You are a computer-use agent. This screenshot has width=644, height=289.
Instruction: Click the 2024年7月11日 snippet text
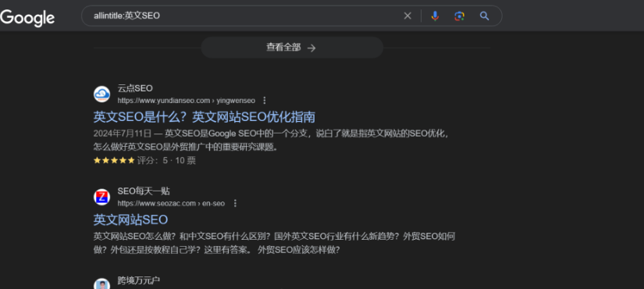point(123,134)
